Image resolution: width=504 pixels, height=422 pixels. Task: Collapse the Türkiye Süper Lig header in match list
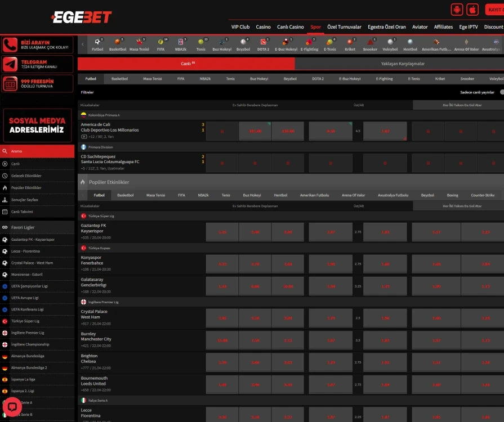[291, 216]
